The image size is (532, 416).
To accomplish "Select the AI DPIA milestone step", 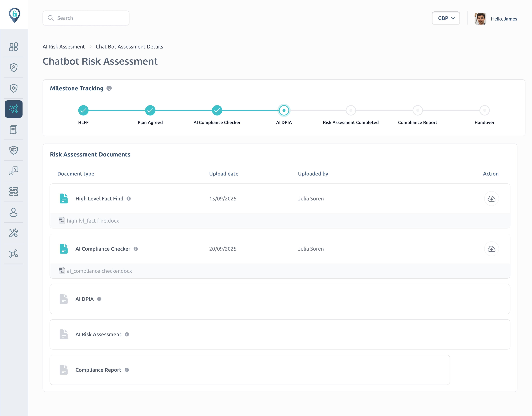I will [284, 110].
